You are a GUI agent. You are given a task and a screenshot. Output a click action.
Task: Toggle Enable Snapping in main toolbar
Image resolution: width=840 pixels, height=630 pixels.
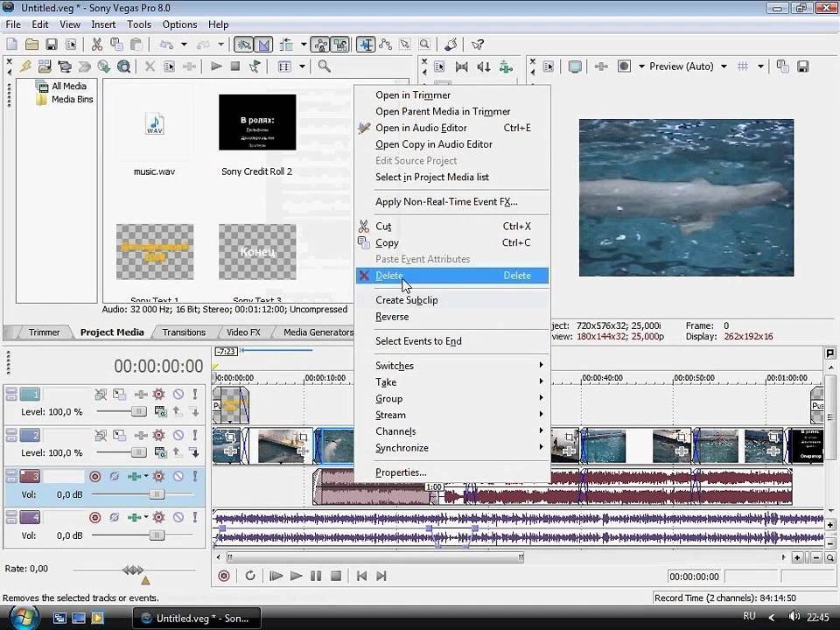[244, 45]
